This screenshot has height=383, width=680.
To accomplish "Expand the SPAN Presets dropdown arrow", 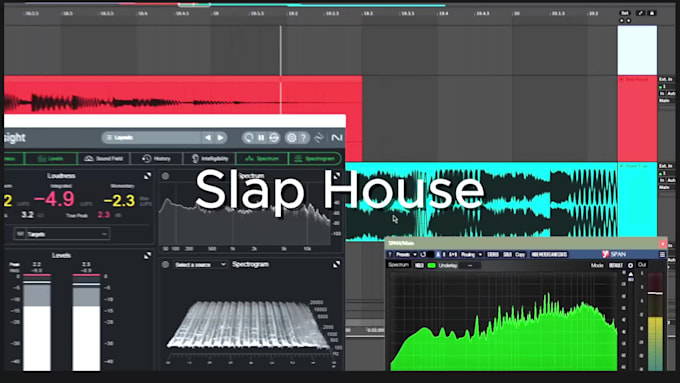I will coord(415,255).
